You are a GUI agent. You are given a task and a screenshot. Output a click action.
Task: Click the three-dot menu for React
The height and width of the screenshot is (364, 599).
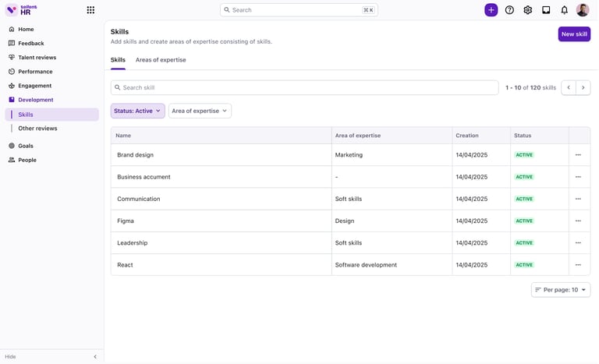click(578, 265)
